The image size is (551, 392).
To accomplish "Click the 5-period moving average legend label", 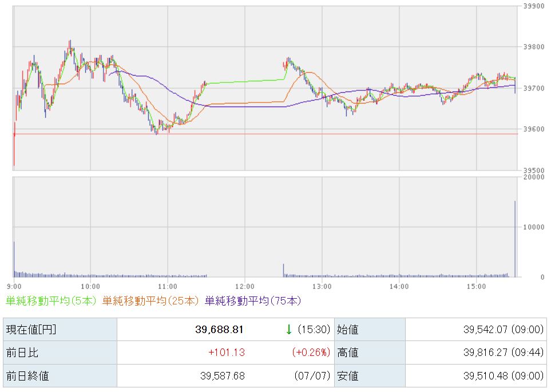I will pyautogui.click(x=51, y=301).
